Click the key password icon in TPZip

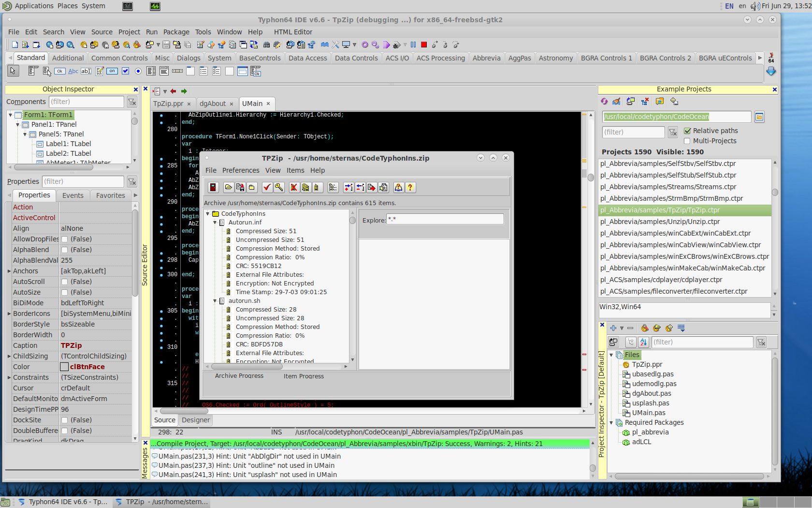click(279, 187)
